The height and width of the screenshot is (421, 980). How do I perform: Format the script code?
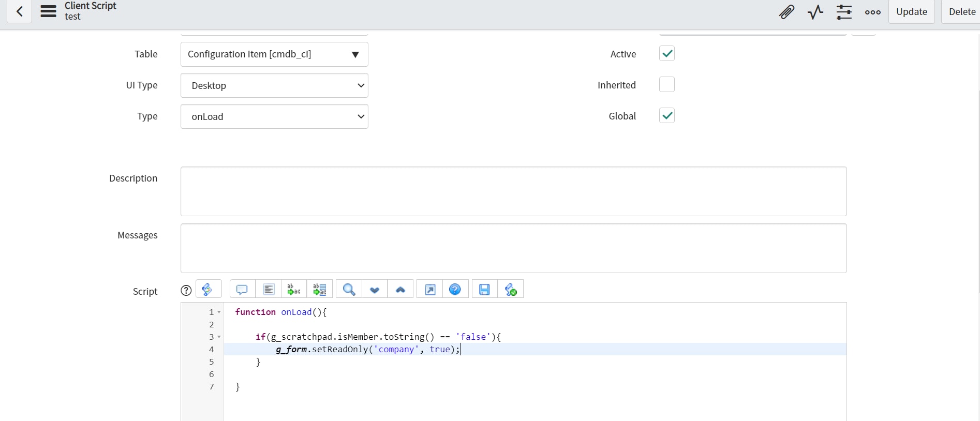tap(269, 289)
